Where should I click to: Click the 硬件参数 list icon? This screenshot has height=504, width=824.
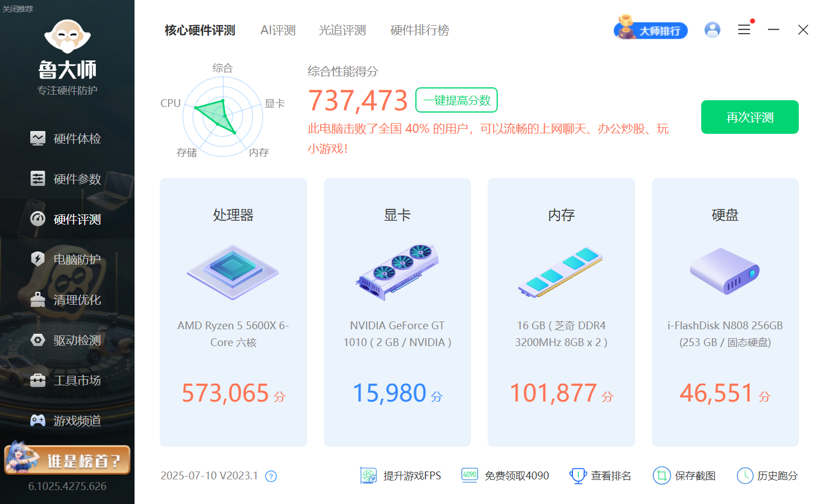(x=38, y=179)
